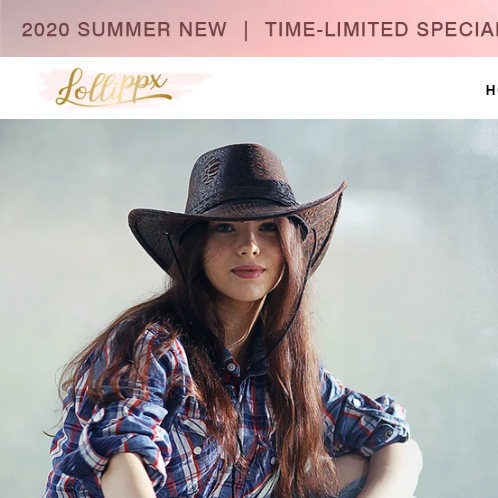Screen dimensions: 498x498
Task: Click the vertical bar separator in banner
Action: [x=246, y=30]
